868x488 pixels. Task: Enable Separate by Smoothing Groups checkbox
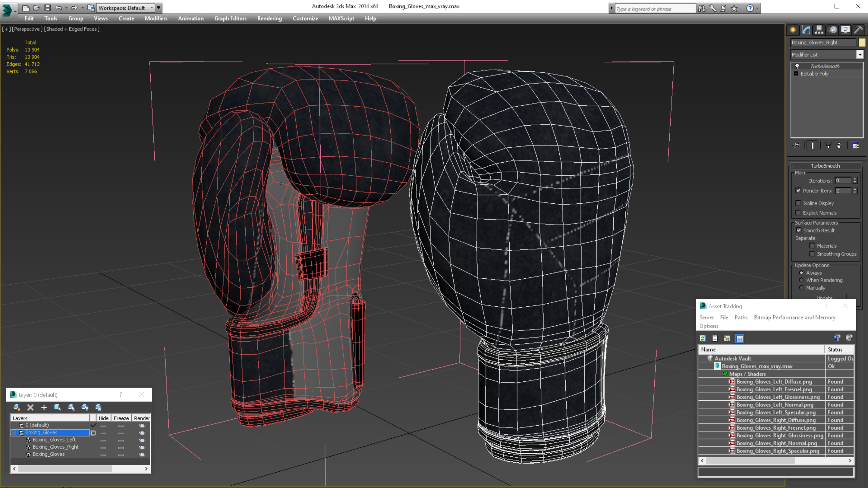812,254
